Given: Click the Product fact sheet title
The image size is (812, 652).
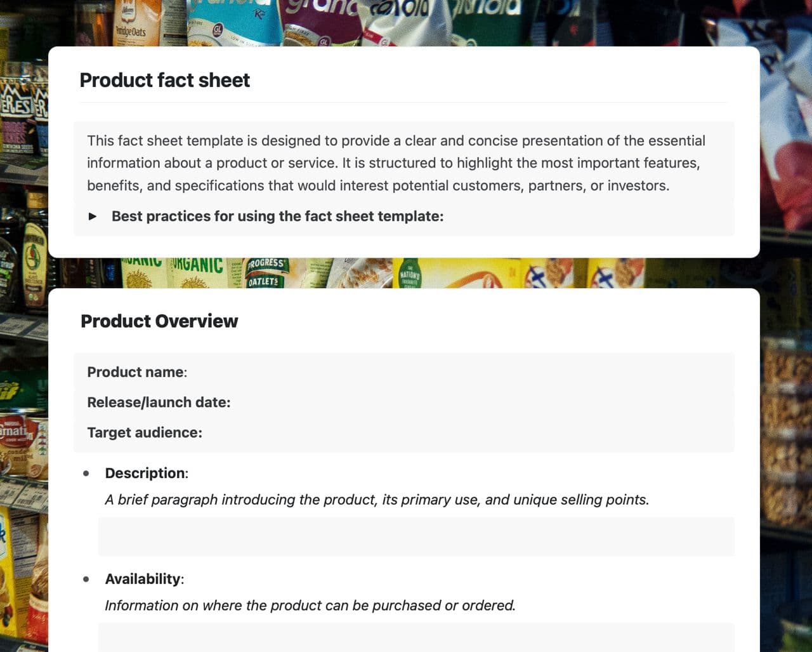Looking at the screenshot, I should coord(165,81).
